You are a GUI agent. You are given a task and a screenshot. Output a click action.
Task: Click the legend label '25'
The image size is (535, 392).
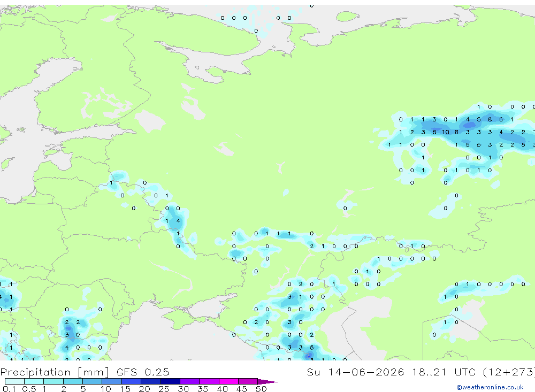click(x=164, y=389)
